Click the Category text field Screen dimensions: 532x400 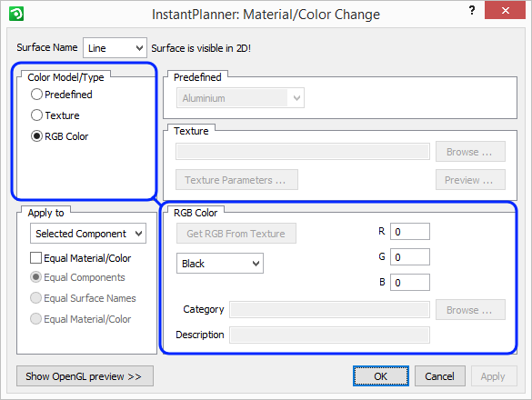click(329, 310)
